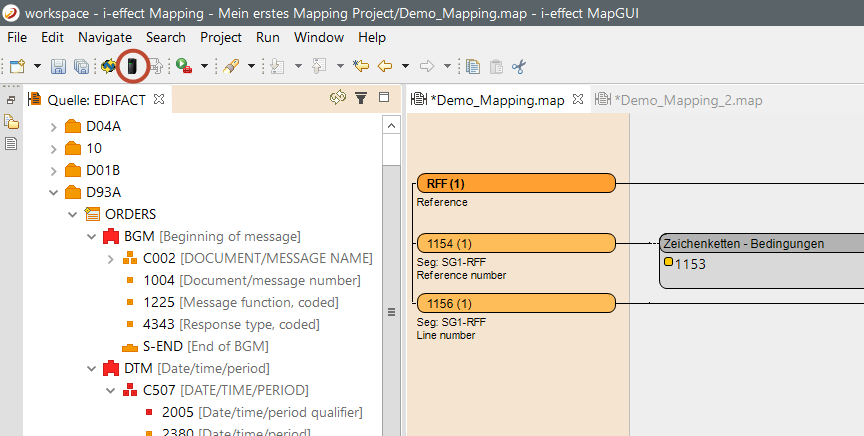Click the yellow Back arrow icon

384,67
